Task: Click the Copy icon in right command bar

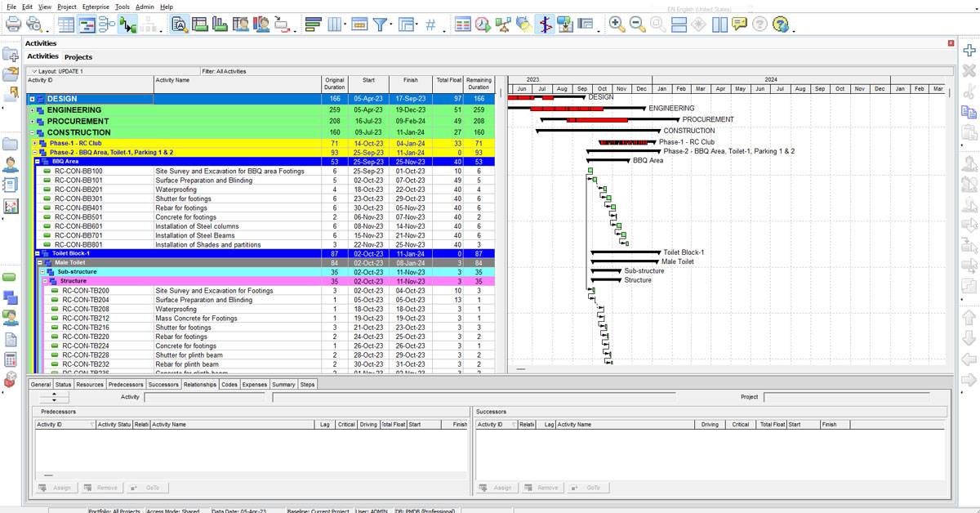Action: (x=969, y=112)
